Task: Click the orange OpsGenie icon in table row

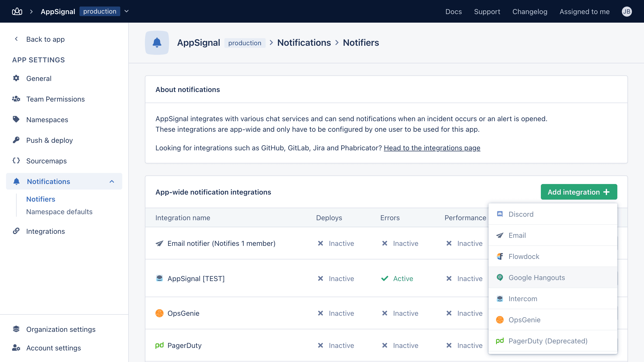Action: tap(159, 313)
